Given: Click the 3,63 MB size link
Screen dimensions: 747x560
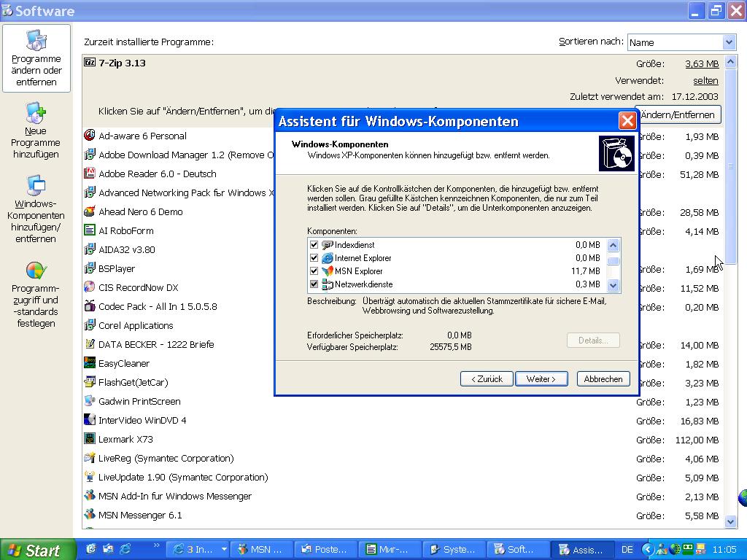Looking at the screenshot, I should 702,64.
